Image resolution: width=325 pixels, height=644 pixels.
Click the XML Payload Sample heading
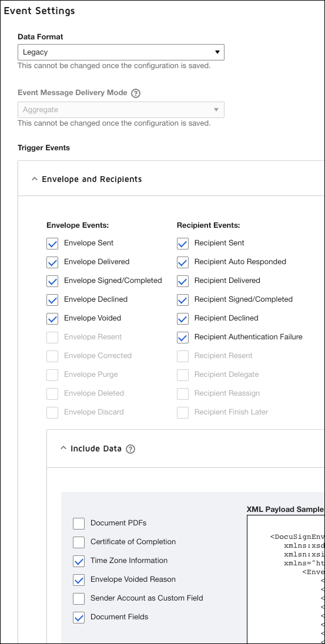pos(285,510)
